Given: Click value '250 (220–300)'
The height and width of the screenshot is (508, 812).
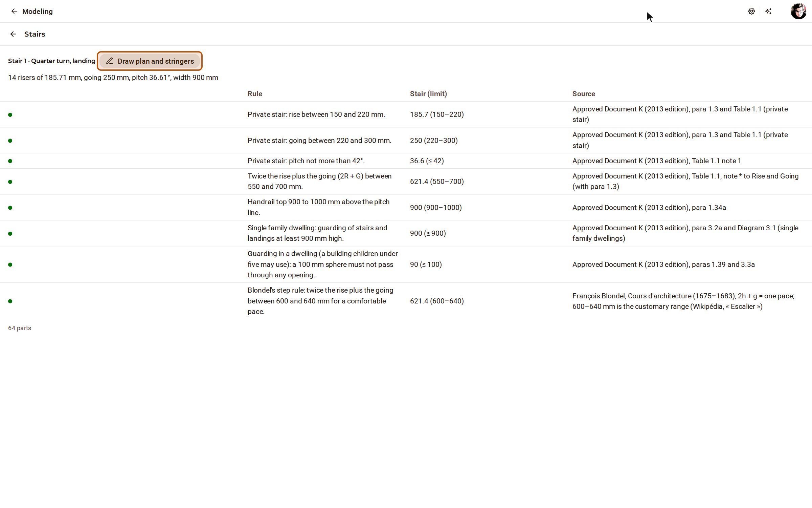Looking at the screenshot, I should 434,141.
